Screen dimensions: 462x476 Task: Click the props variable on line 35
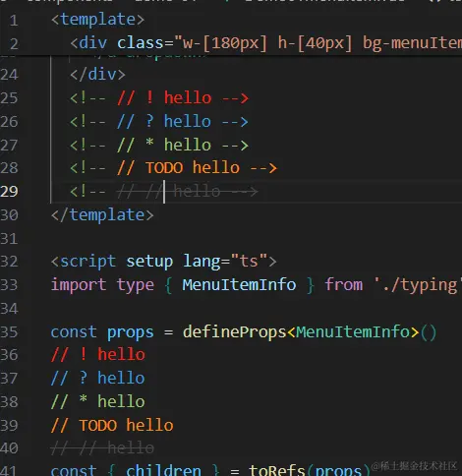[131, 332]
